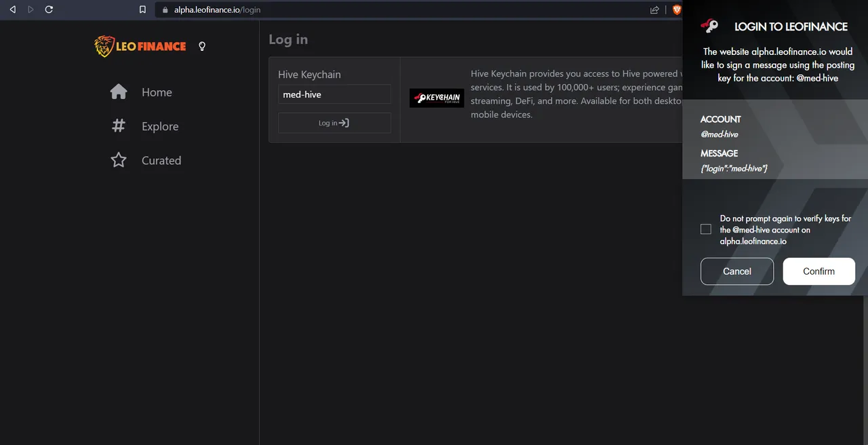Image resolution: width=868 pixels, height=445 pixels.
Task: Click the '@med-hive' account value
Action: [x=719, y=134]
